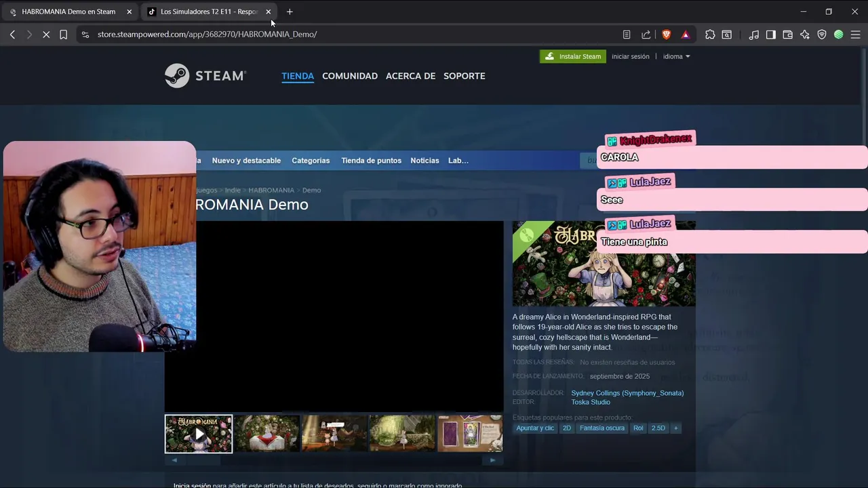868x488 pixels.
Task: Open the Brave Rewards triangle icon
Action: 686,35
